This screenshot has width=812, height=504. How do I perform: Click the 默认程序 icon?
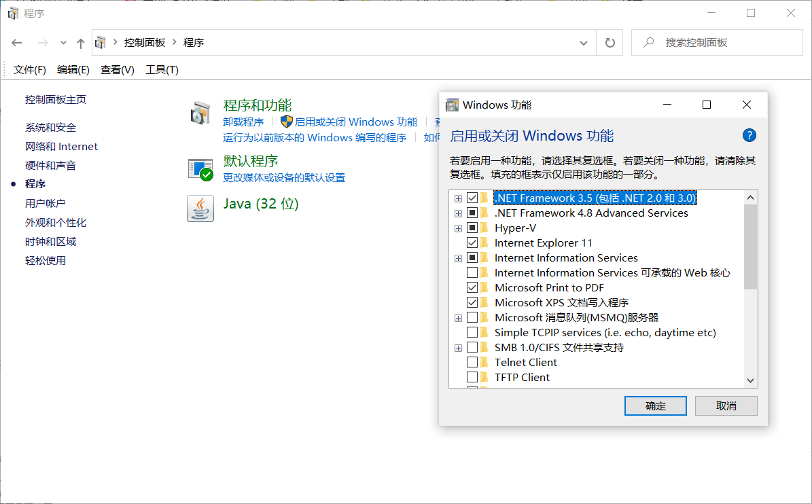click(x=200, y=169)
